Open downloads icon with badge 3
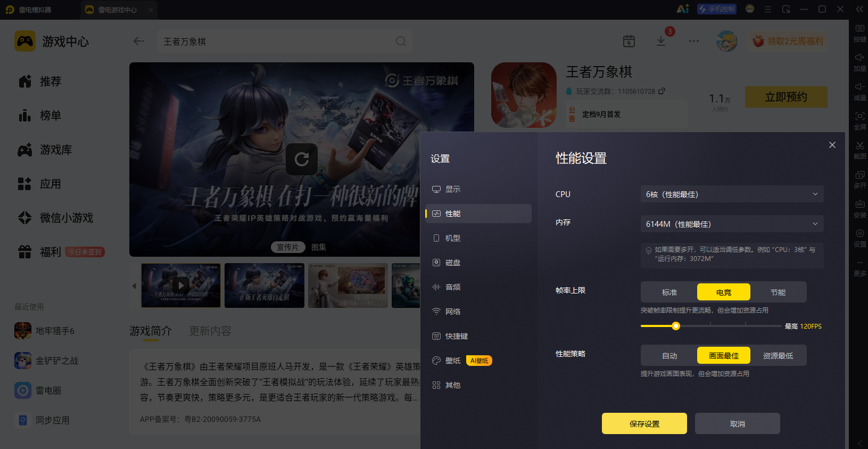Viewport: 868px width, 449px height. pyautogui.click(x=661, y=41)
